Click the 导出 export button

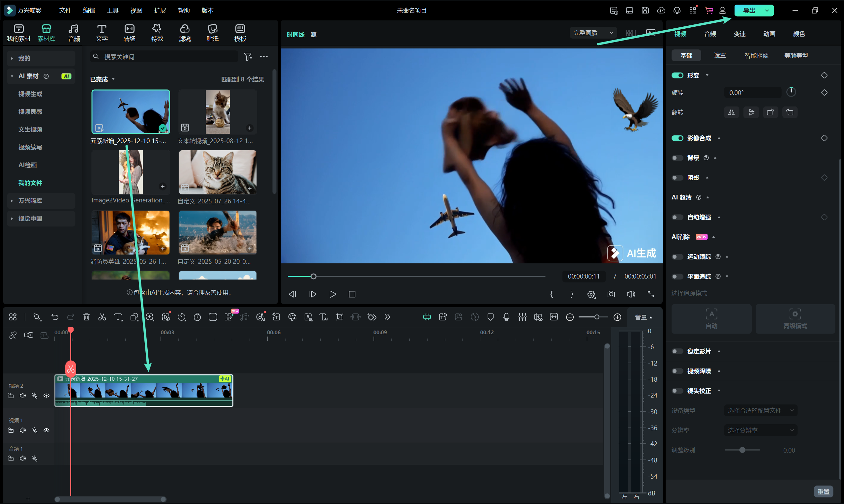[x=749, y=11]
